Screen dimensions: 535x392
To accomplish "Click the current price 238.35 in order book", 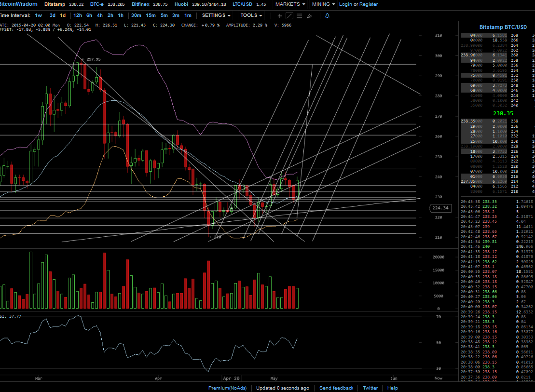I will coord(503,113).
